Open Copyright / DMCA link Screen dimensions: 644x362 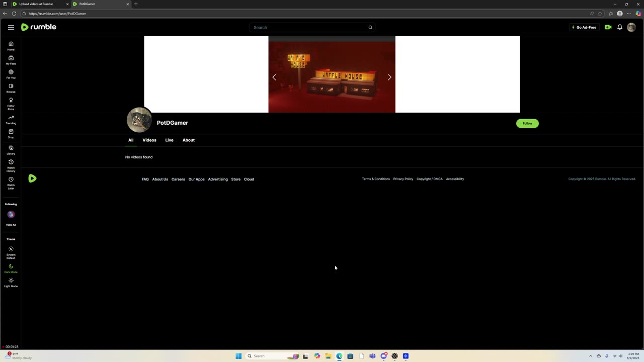coord(430,179)
